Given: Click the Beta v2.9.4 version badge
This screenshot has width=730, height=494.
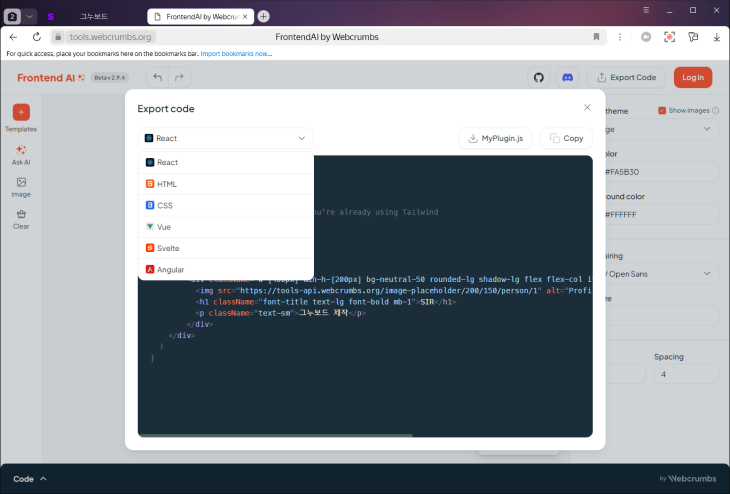Looking at the screenshot, I should 110,77.
